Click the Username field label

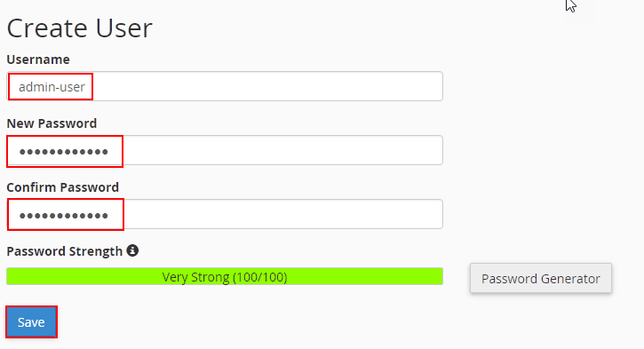click(38, 59)
